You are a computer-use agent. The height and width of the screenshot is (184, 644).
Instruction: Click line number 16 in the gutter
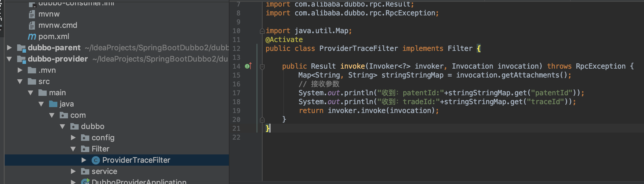tap(236, 84)
